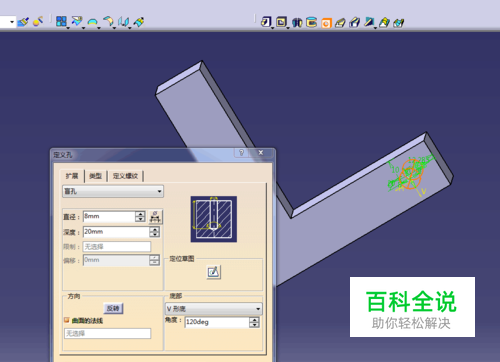Select the Removed Multi-sections Solid tool
The width and height of the screenshot is (500, 362).
[399, 23]
